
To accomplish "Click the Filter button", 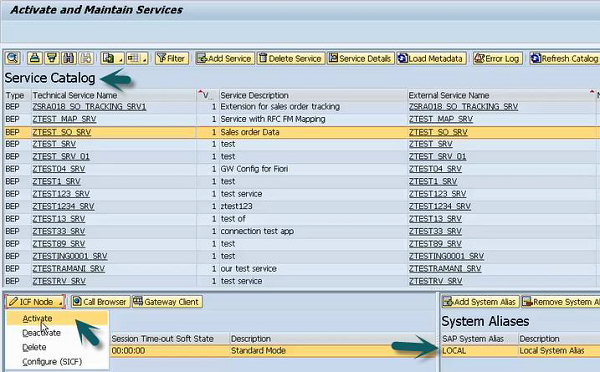I will click(172, 58).
